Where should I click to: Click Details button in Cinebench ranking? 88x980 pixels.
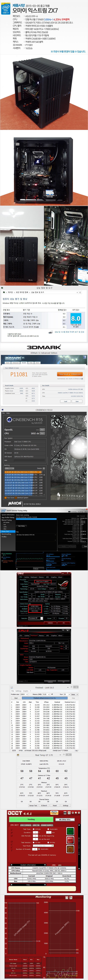pyautogui.click(x=40, y=468)
